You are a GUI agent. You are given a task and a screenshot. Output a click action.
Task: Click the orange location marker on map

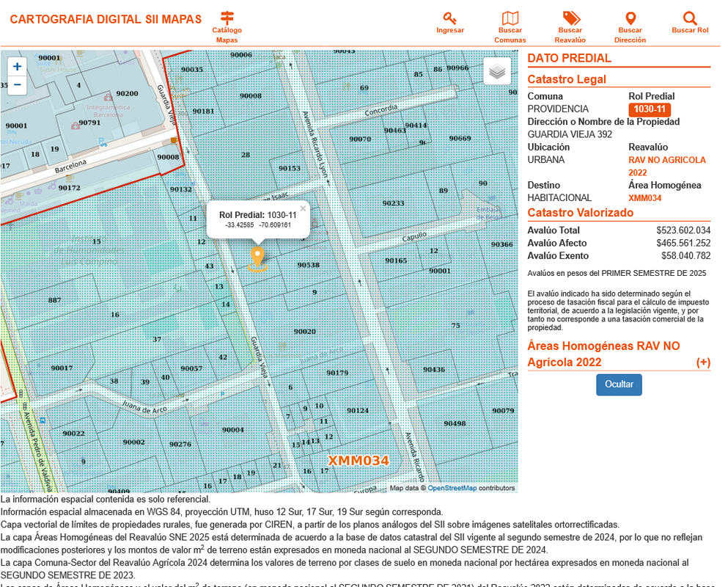[257, 258]
